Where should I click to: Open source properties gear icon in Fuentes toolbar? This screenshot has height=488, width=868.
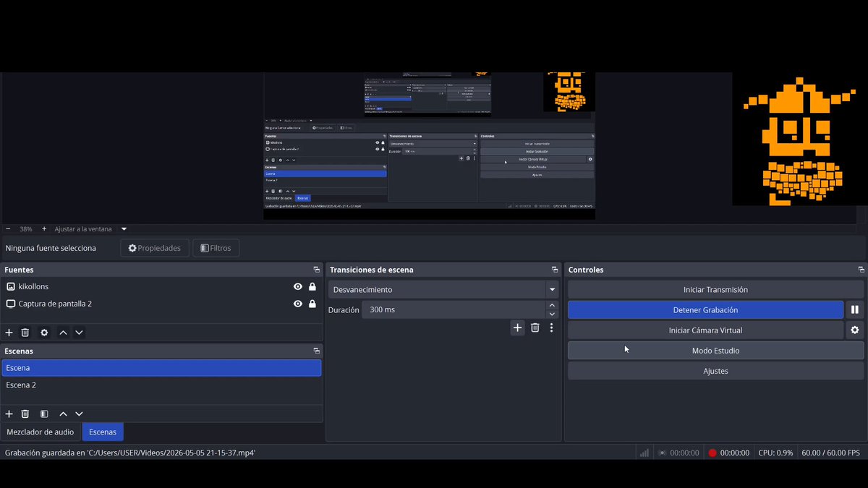[x=44, y=333]
